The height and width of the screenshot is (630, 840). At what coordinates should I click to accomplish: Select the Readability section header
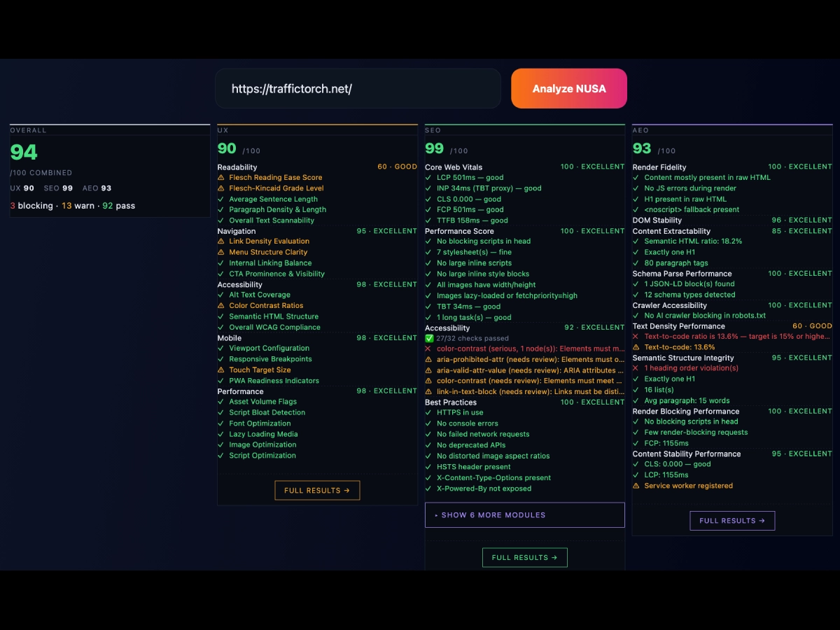(237, 167)
